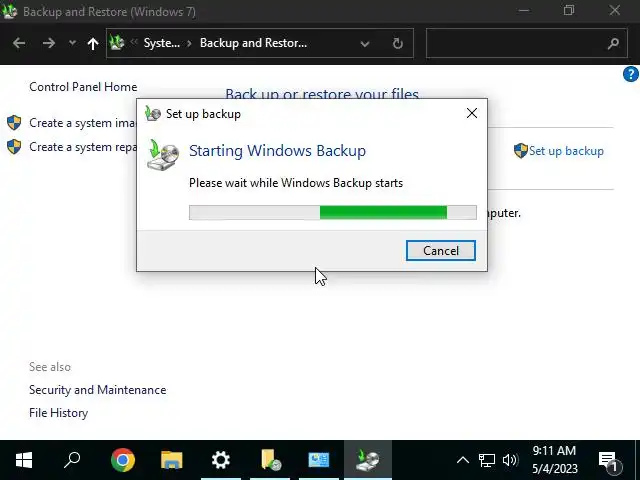Open the Windows Start menu
The width and height of the screenshot is (640, 480).
click(x=24, y=460)
